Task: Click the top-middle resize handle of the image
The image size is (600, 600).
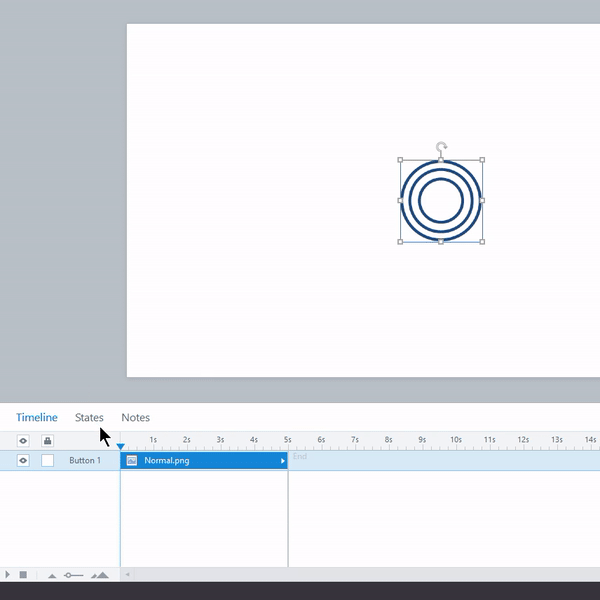Action: [441, 160]
